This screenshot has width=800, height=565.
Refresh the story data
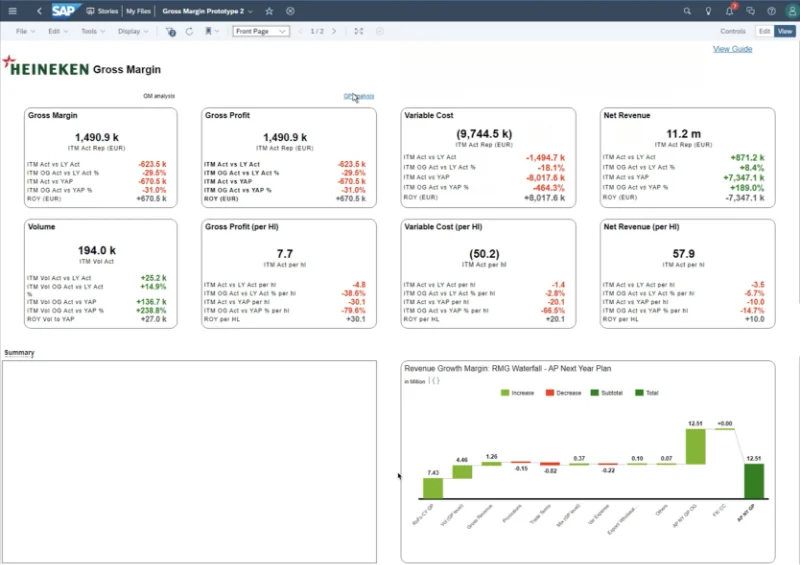[189, 31]
